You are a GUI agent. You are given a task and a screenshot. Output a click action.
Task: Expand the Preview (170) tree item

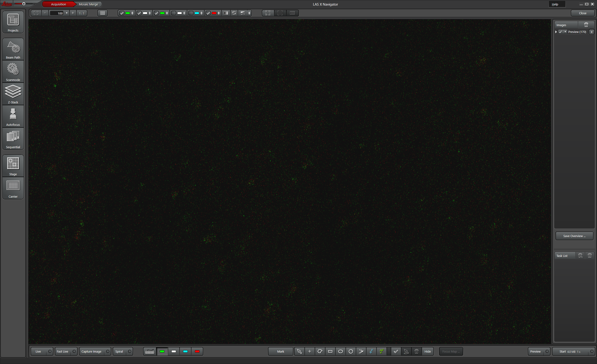556,32
